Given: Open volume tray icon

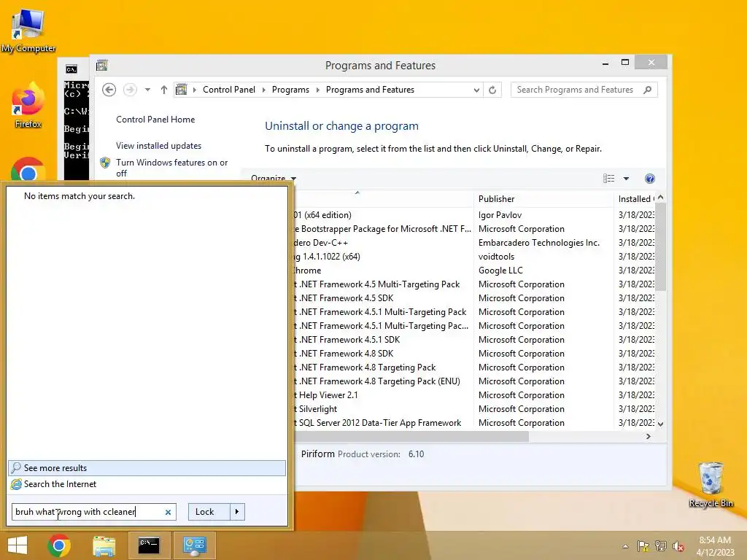Looking at the screenshot, I should (678, 546).
